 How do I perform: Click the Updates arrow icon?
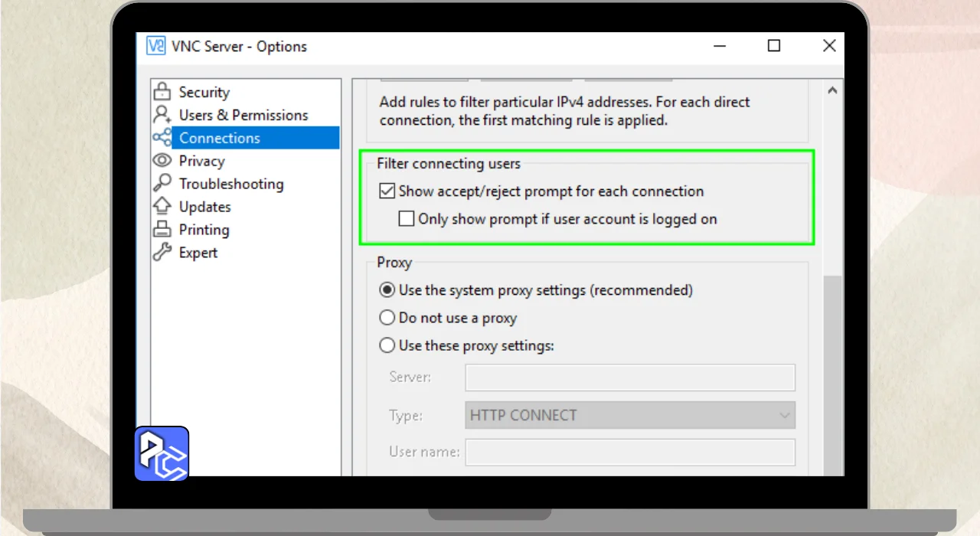[x=162, y=207]
